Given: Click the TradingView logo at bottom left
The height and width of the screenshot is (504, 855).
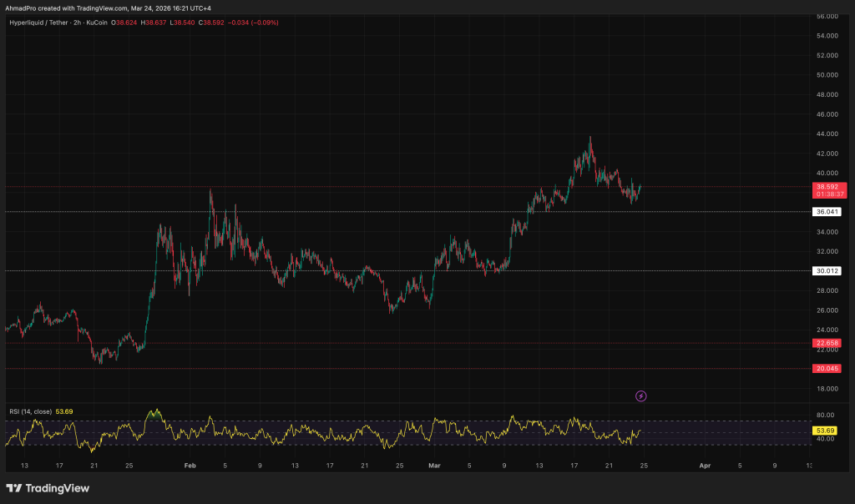Looking at the screenshot, I should coord(48,488).
